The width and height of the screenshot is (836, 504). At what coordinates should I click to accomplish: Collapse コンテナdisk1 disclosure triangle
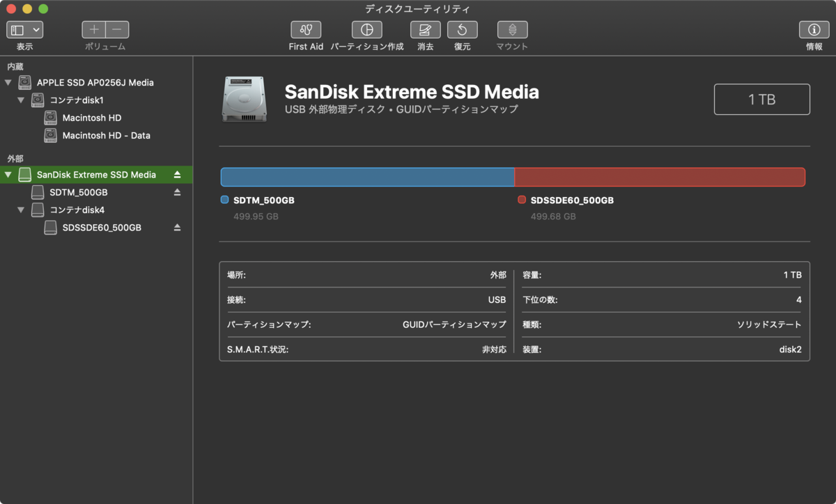coord(21,100)
